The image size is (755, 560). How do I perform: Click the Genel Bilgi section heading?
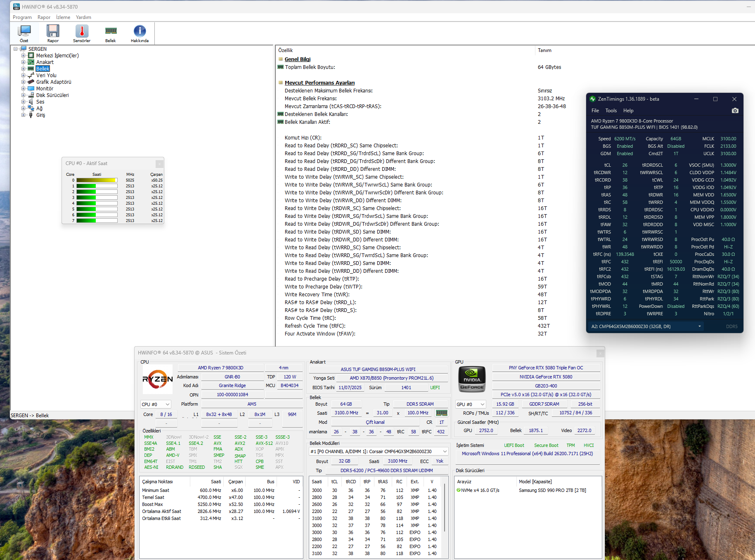(298, 59)
